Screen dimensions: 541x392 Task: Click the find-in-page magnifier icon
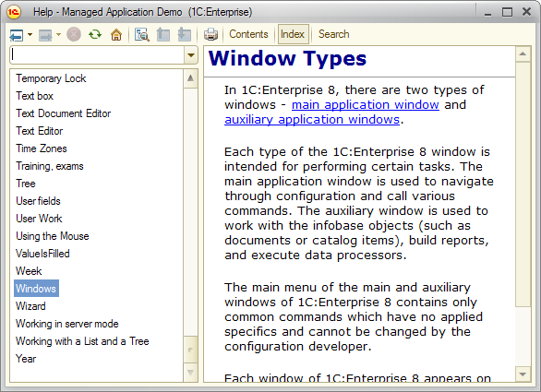[142, 34]
